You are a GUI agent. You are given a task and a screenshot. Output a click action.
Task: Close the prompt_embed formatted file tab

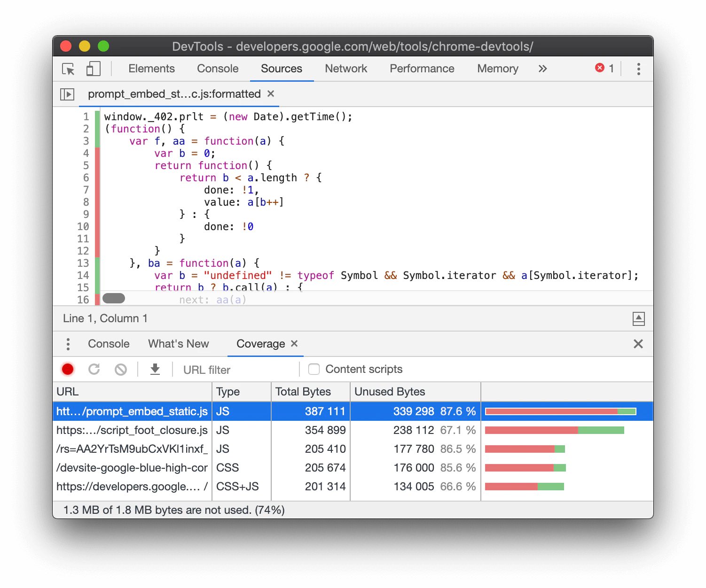(x=271, y=94)
